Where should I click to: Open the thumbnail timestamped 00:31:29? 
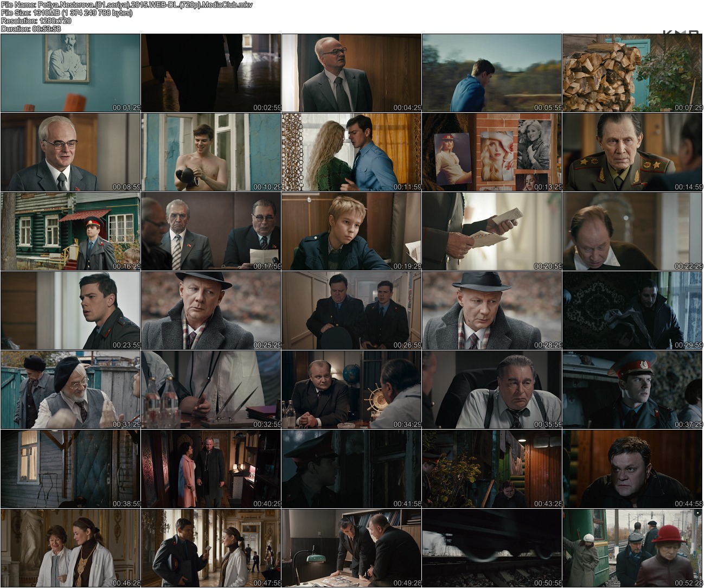point(70,390)
